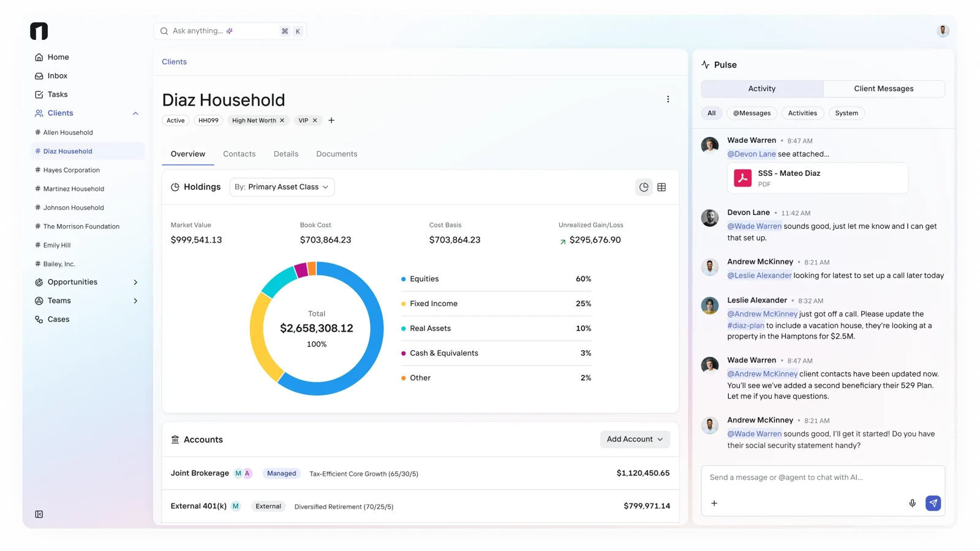The image size is (980, 551).
Task: Filter pulse by System
Action: [x=846, y=113]
